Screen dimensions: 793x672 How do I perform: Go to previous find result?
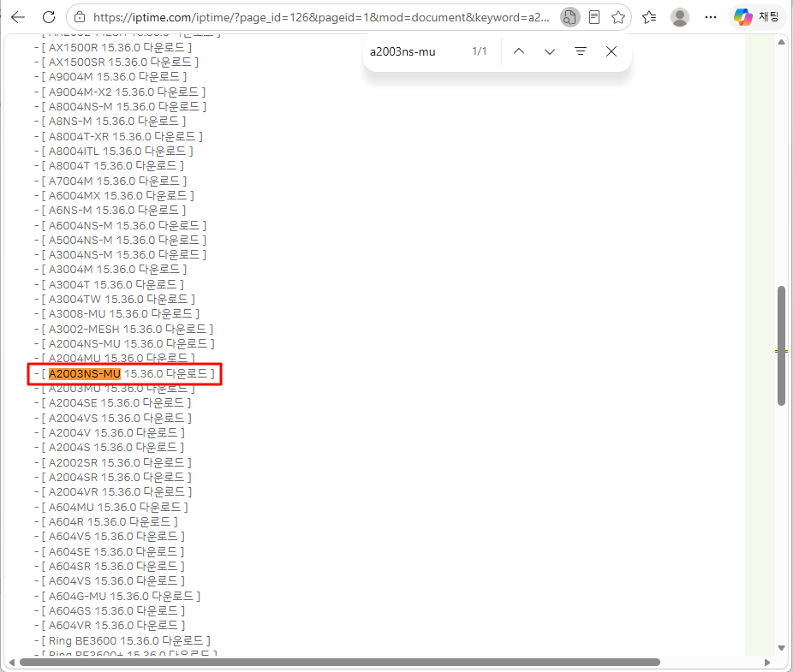519,51
